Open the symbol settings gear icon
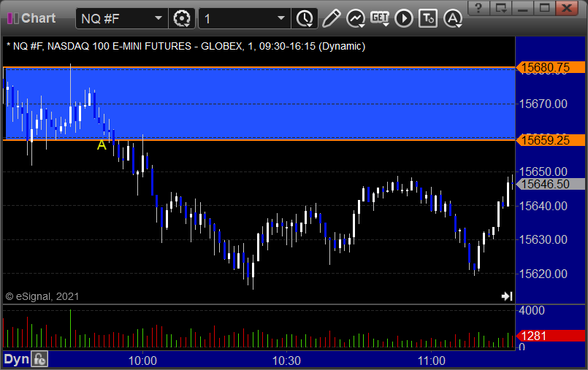Screen dimensions: 588x370 click(x=182, y=18)
